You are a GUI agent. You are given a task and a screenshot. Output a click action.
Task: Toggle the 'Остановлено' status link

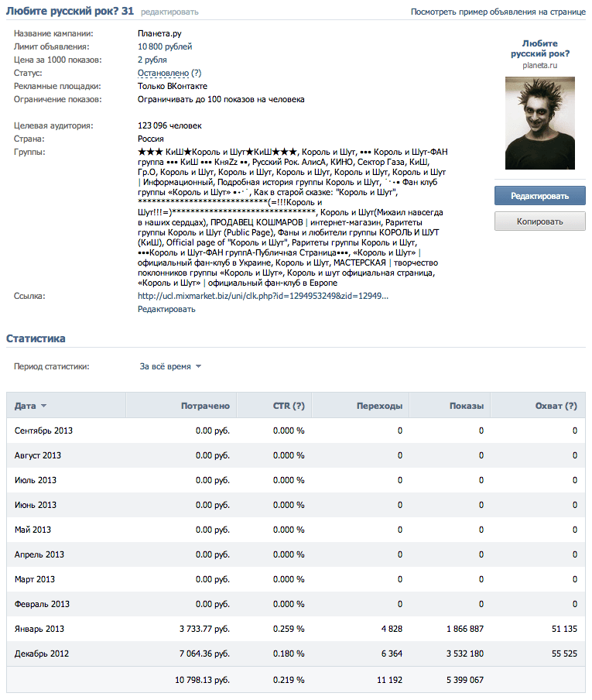tap(163, 73)
